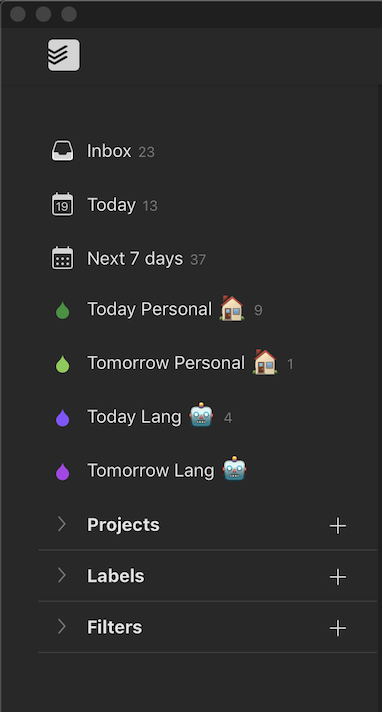Click the Todoist logo icon
The width and height of the screenshot is (382, 712).
[x=64, y=55]
